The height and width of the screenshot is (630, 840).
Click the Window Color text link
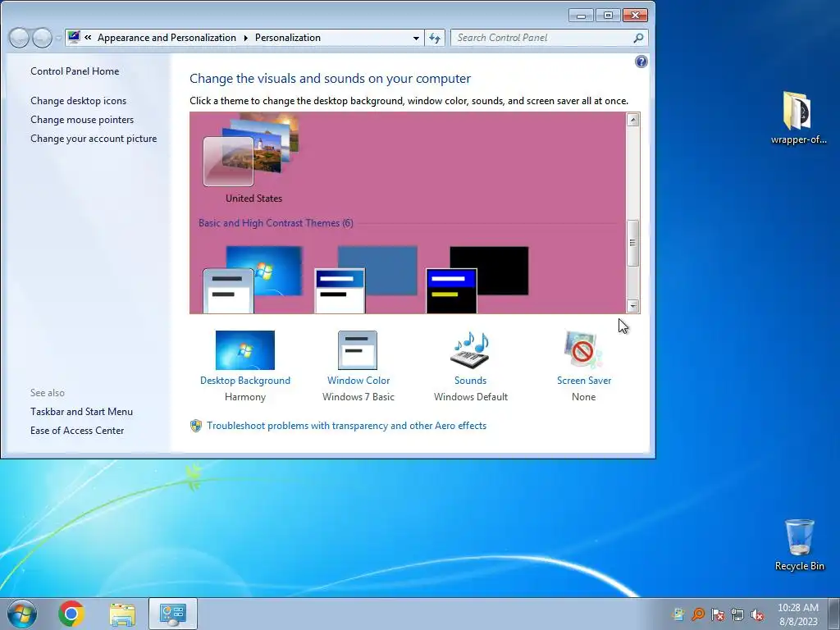358,381
